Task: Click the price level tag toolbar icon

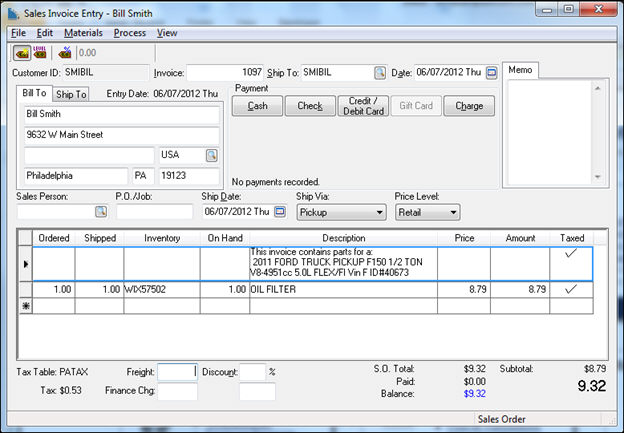Action: pos(40,53)
